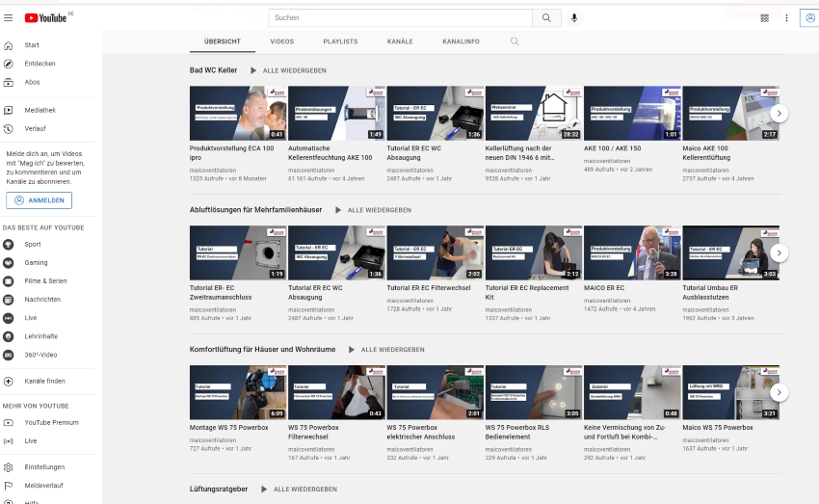Viewport: 819px width, 504px height.
Task: Click in the Suchen search field
Action: (401, 17)
